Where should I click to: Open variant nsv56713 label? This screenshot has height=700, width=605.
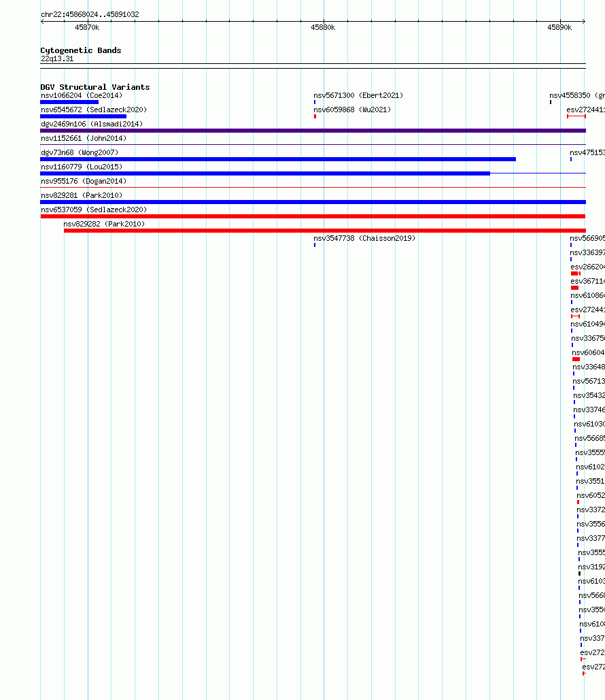point(589,381)
